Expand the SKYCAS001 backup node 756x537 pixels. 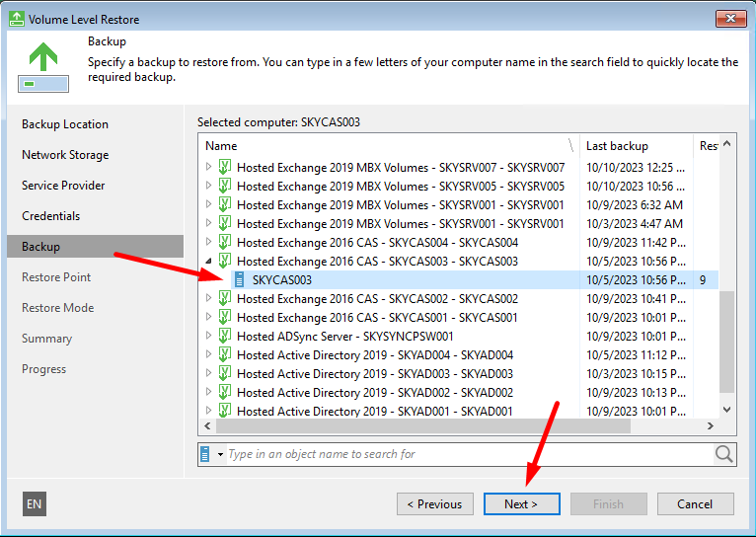209,317
